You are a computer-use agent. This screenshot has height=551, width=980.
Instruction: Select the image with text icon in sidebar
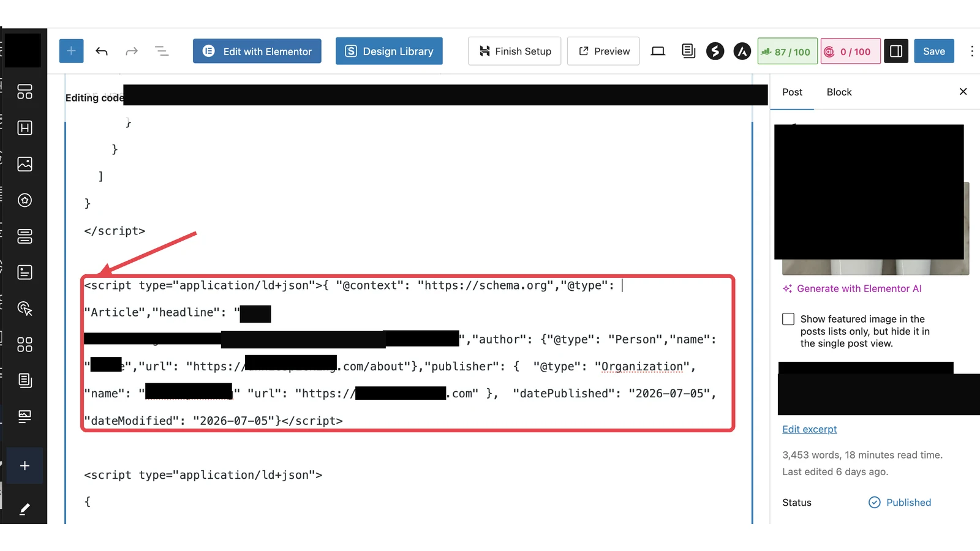(24, 416)
